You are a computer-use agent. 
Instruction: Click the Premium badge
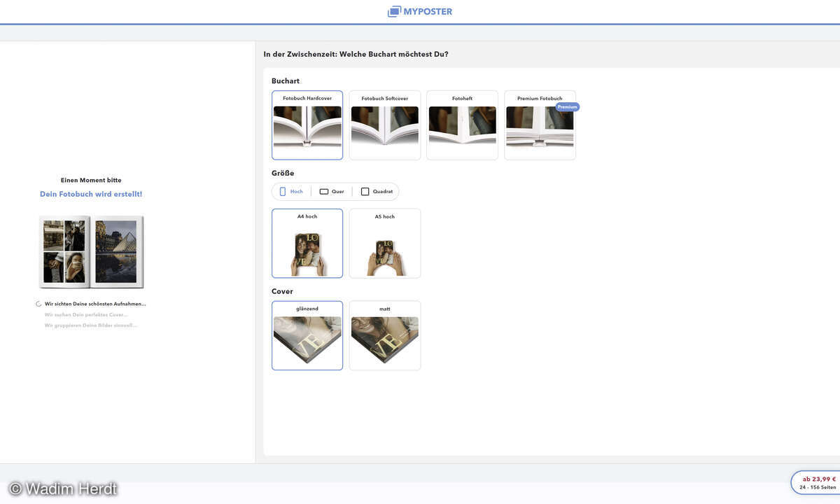[568, 107]
